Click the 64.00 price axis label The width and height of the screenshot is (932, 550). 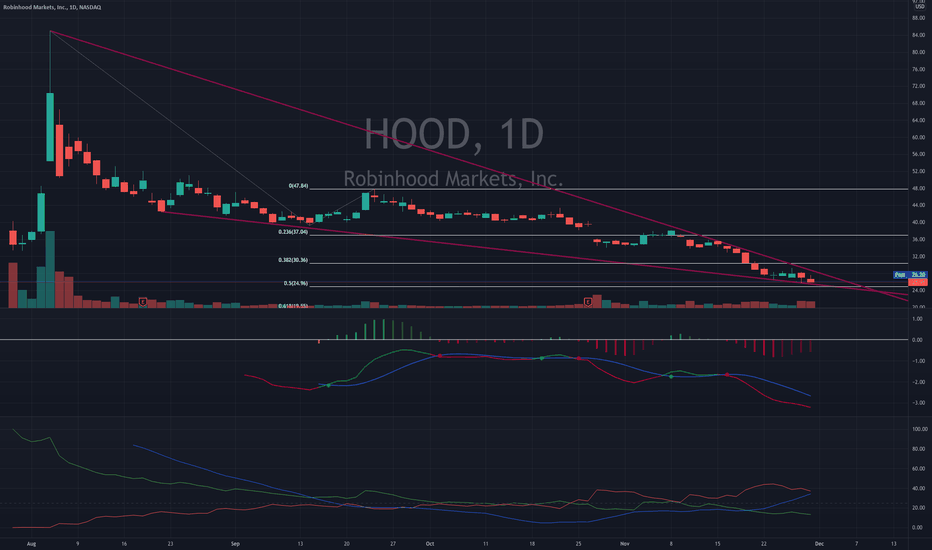click(918, 120)
